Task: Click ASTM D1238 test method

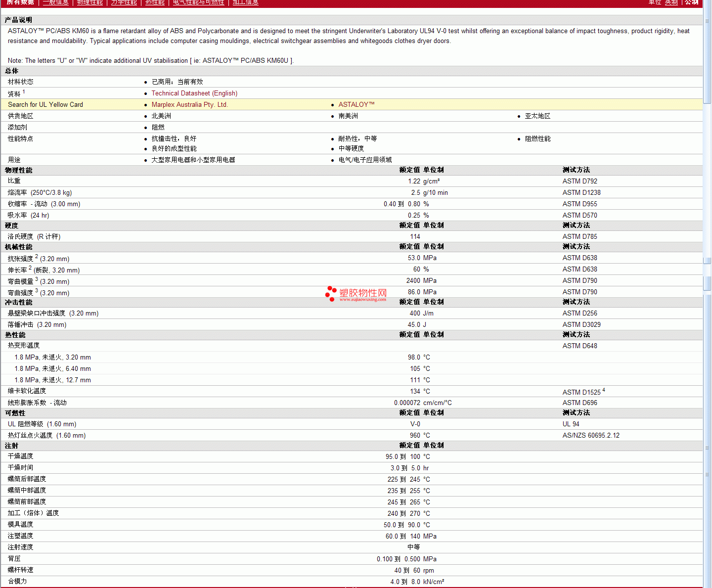Action: (x=581, y=192)
